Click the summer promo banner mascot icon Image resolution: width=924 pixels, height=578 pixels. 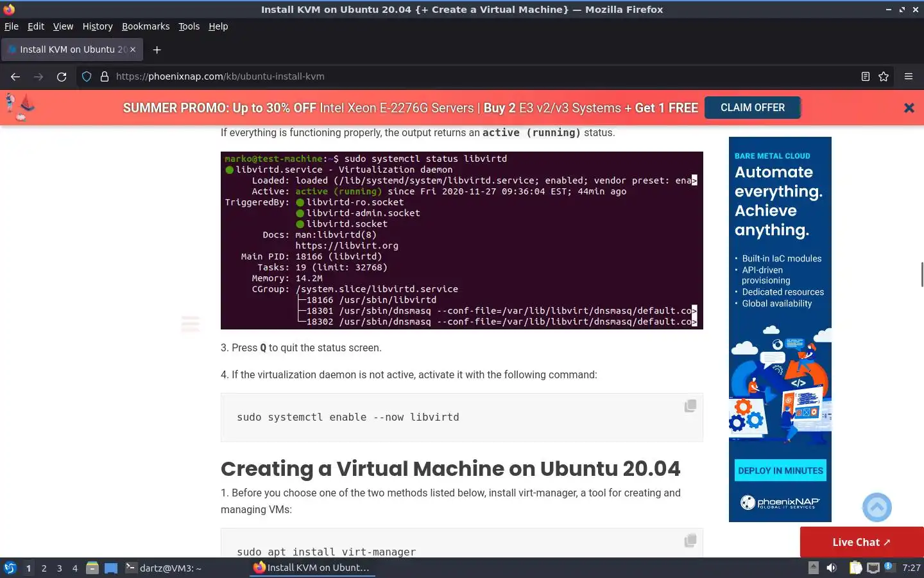pyautogui.click(x=19, y=107)
